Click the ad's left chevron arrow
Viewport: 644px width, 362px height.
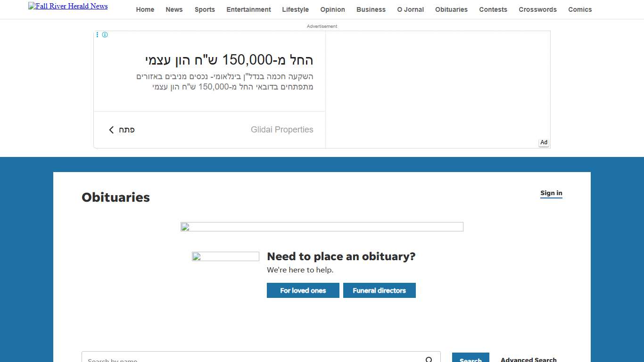pyautogui.click(x=111, y=130)
